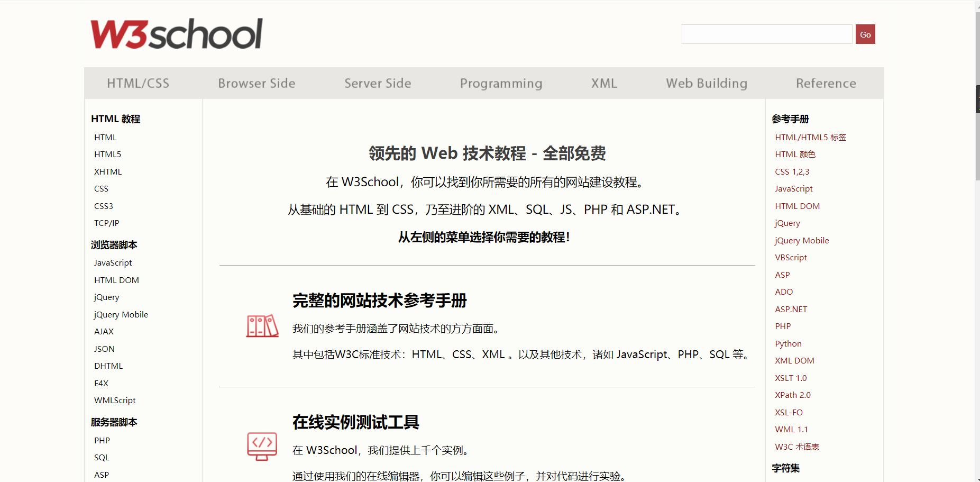Open the Web Building menu

click(706, 83)
